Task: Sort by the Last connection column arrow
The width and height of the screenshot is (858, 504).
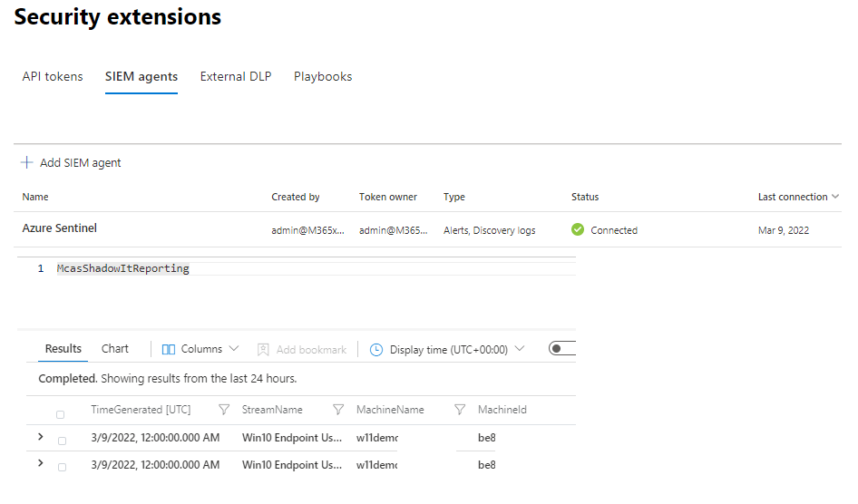Action: click(x=834, y=197)
